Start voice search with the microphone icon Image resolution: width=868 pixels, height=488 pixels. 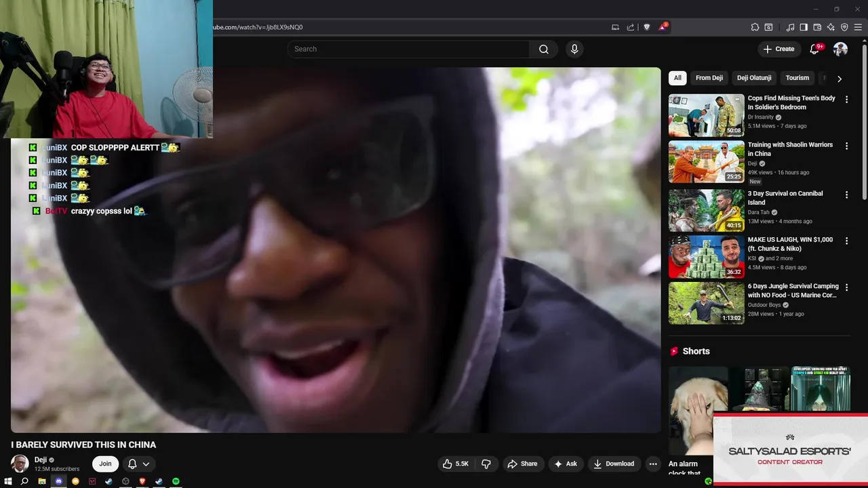[x=574, y=49]
